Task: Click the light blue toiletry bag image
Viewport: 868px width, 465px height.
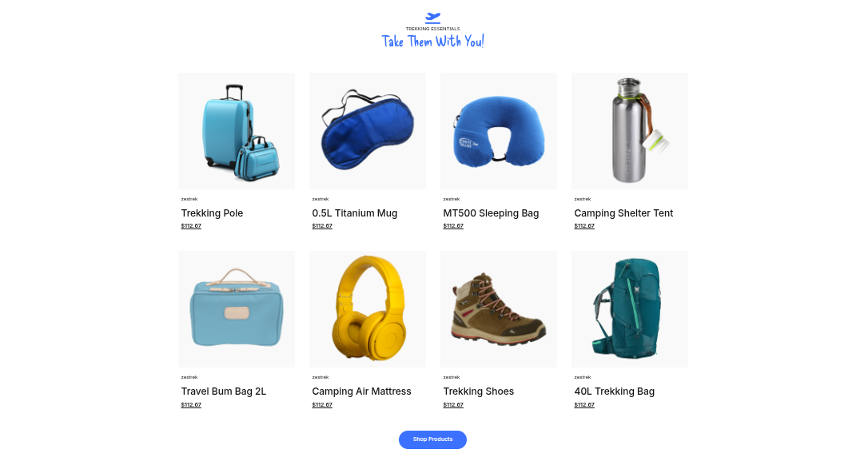Action: [x=237, y=309]
